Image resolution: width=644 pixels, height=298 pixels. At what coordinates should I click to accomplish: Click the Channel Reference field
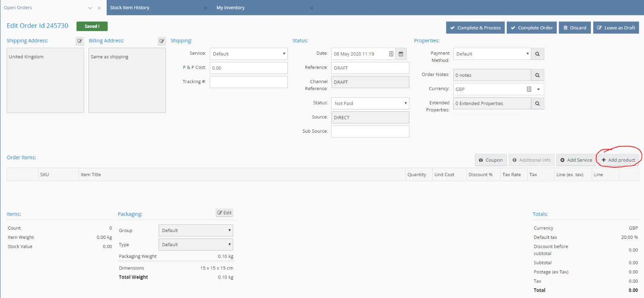(x=370, y=82)
